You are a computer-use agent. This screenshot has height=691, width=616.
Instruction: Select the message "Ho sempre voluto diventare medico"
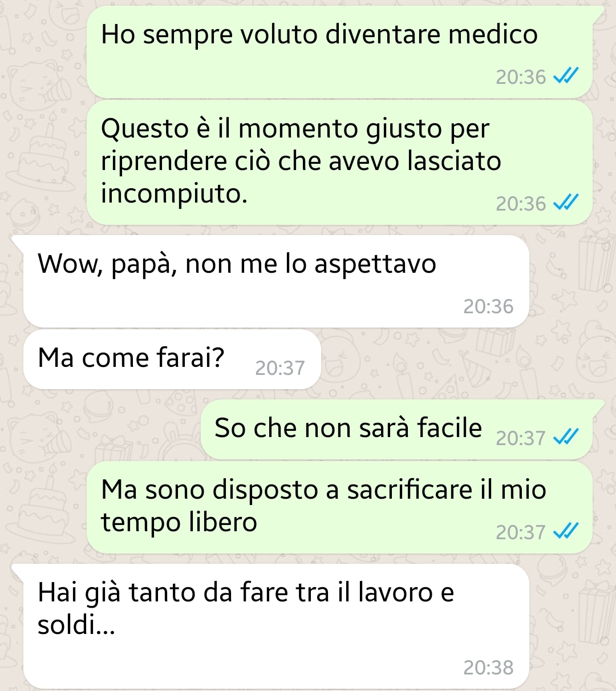(340, 51)
